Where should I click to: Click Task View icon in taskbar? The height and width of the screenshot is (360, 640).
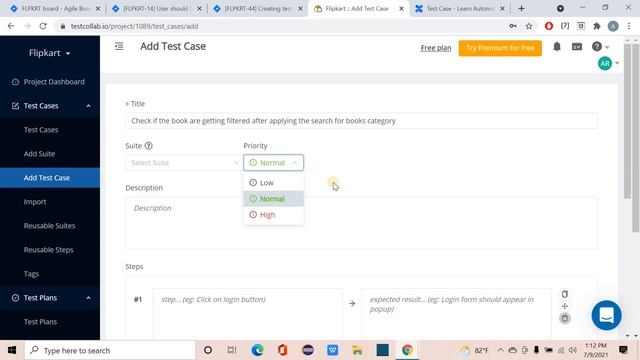point(232,350)
